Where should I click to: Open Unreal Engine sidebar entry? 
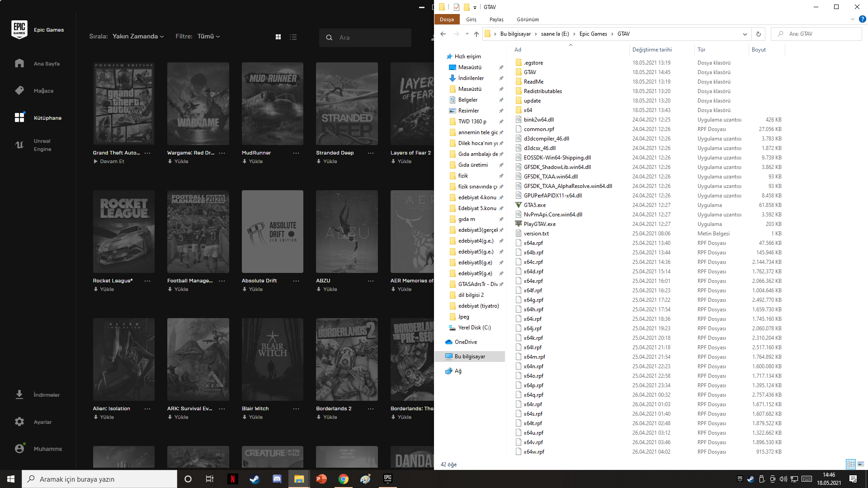click(x=38, y=145)
